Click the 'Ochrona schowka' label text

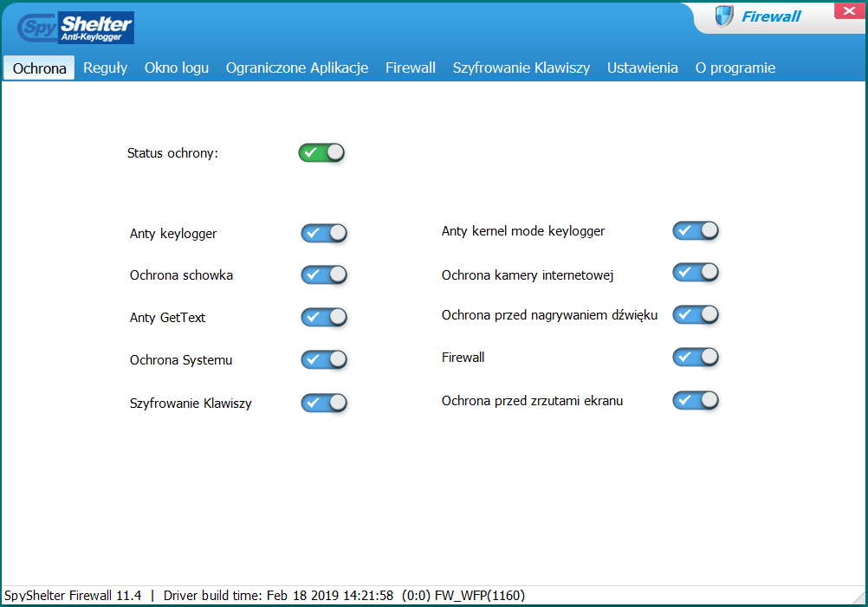click(x=181, y=275)
